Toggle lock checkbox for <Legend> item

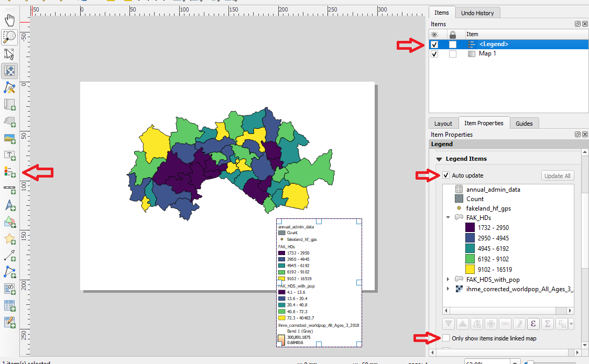click(x=453, y=45)
